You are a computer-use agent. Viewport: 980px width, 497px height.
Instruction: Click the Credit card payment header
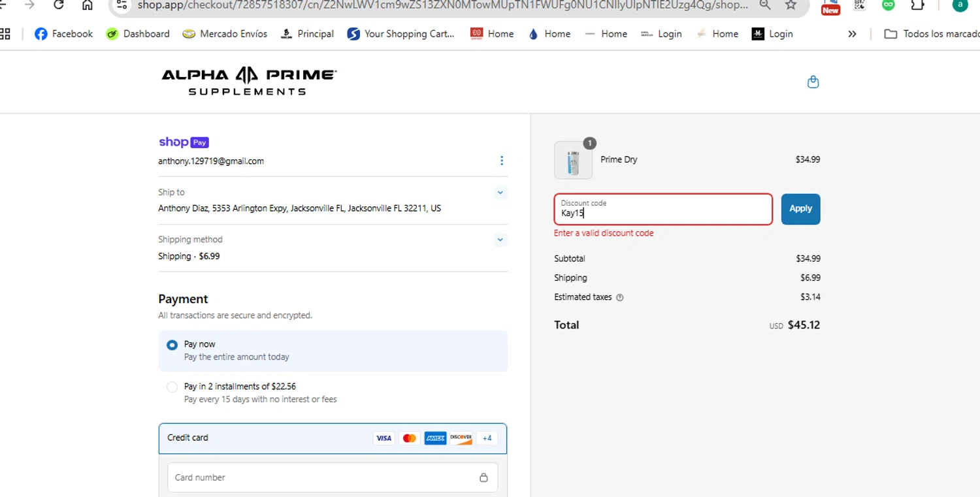(x=333, y=438)
